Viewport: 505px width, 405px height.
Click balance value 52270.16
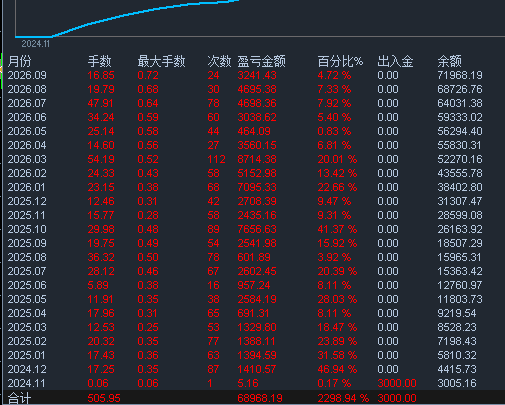point(460,159)
